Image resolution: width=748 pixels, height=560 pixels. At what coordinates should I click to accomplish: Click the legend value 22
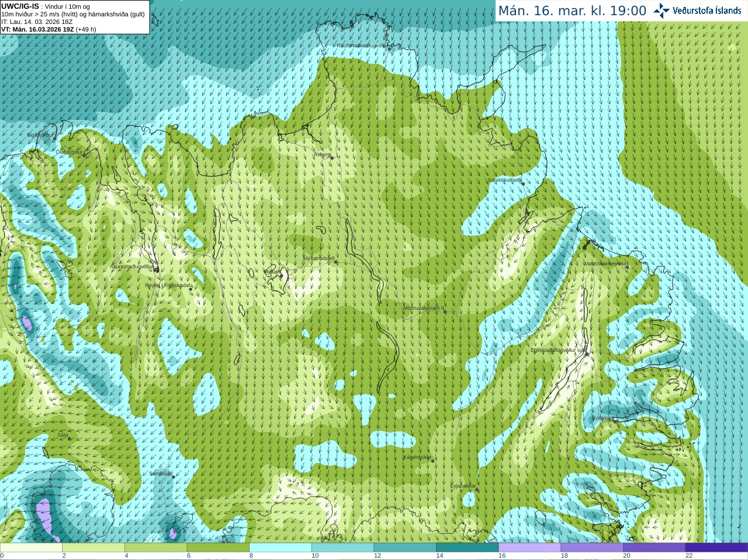[689, 556]
